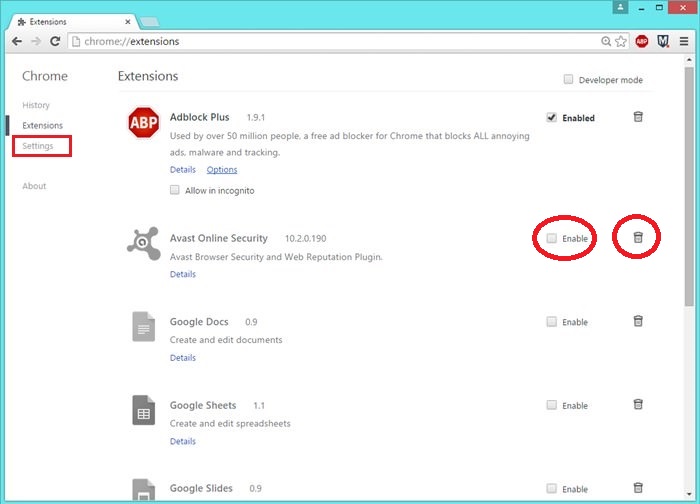Select History in the Chrome sidebar
700x504 pixels.
(x=36, y=105)
